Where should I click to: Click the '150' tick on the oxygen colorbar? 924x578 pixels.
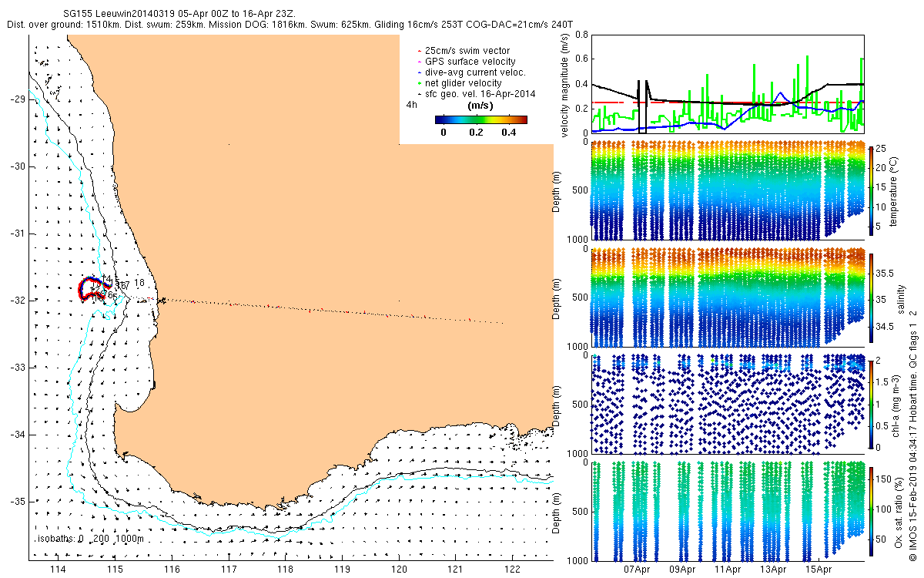tap(884, 478)
